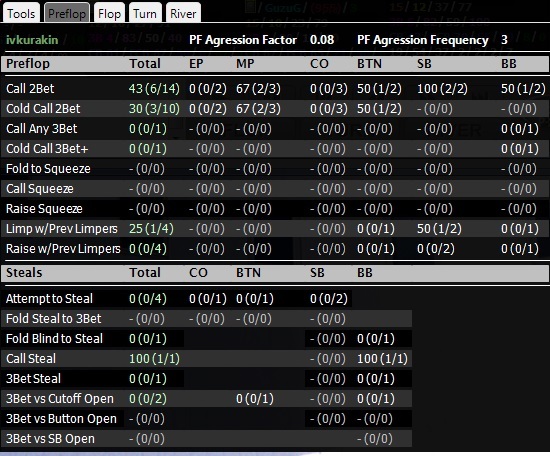Select the Preflop tab
The height and width of the screenshot is (456, 550).
tap(67, 13)
